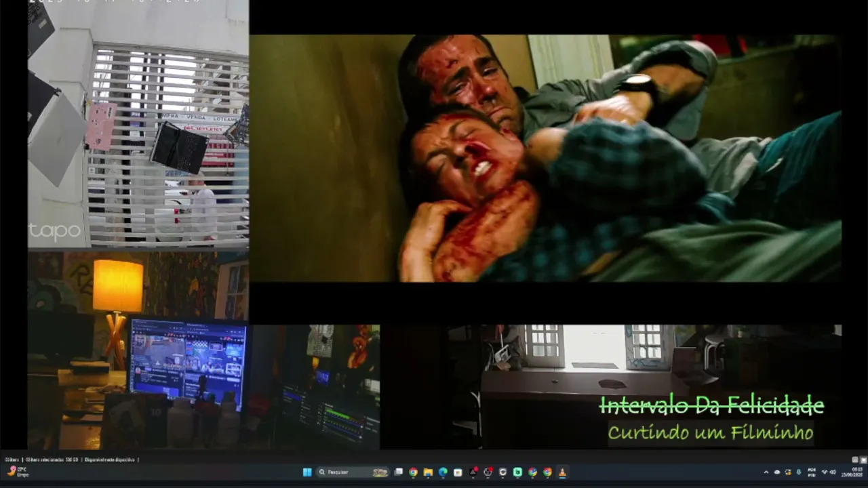Open the weather widget in taskbar

18,472
